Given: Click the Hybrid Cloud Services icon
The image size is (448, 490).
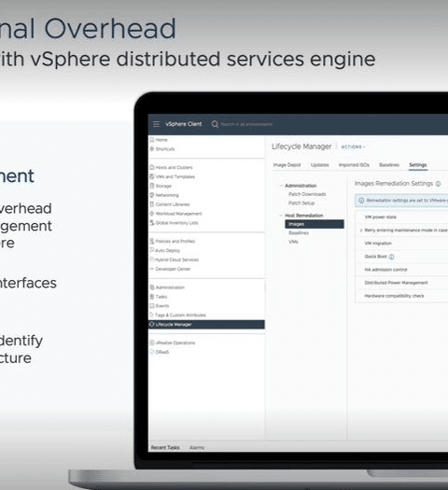Looking at the screenshot, I should [x=152, y=259].
